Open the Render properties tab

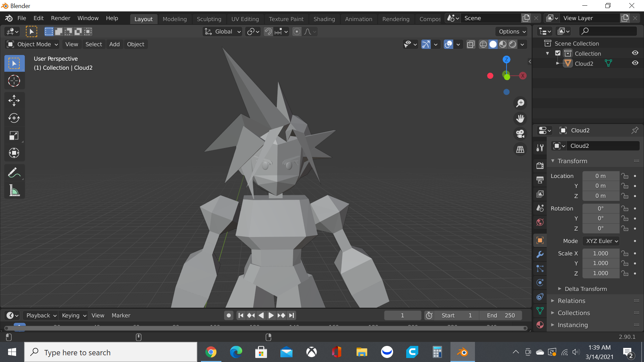(x=540, y=166)
